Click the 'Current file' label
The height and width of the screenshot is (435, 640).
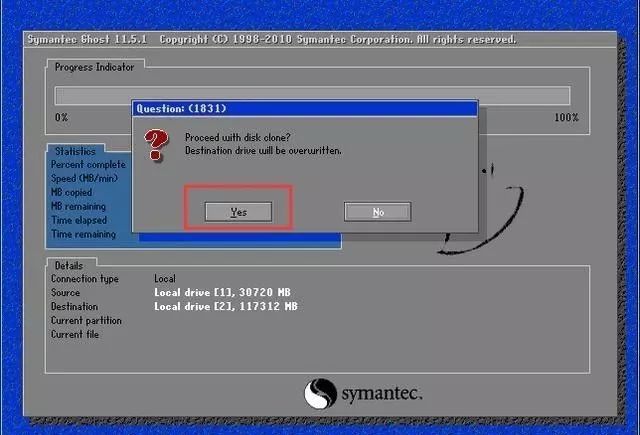[x=75, y=335]
